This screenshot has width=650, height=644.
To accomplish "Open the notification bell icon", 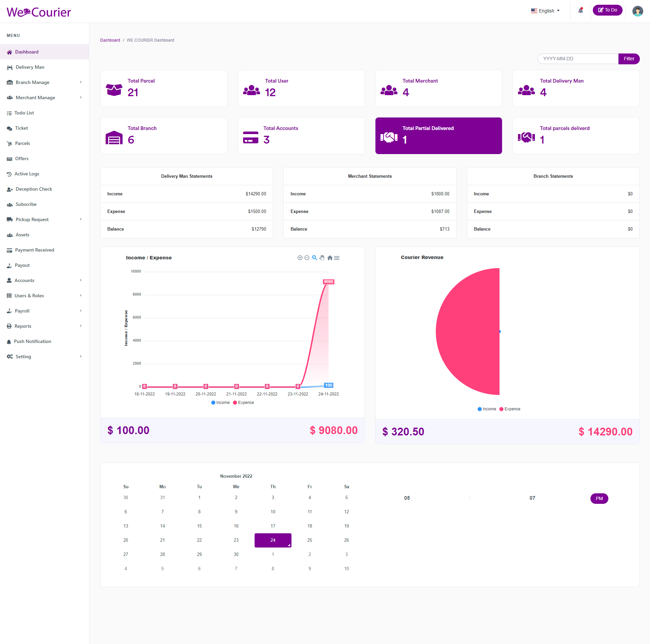I will pos(580,10).
